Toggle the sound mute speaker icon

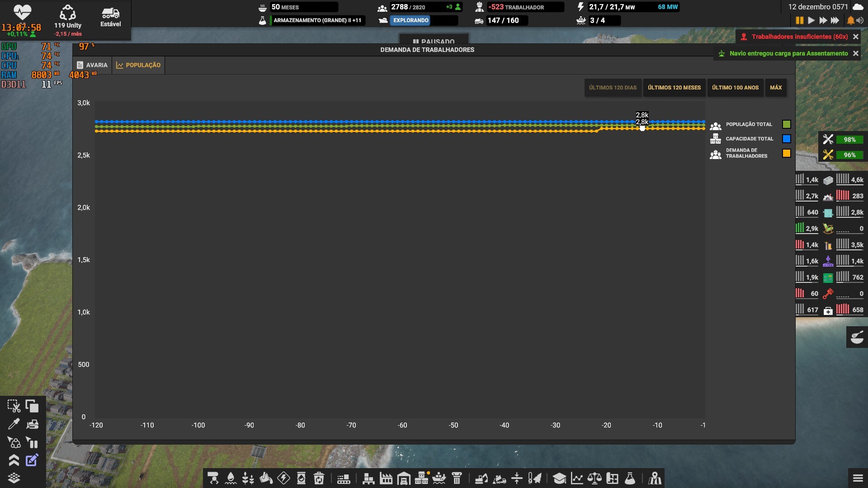pyautogui.click(x=860, y=20)
